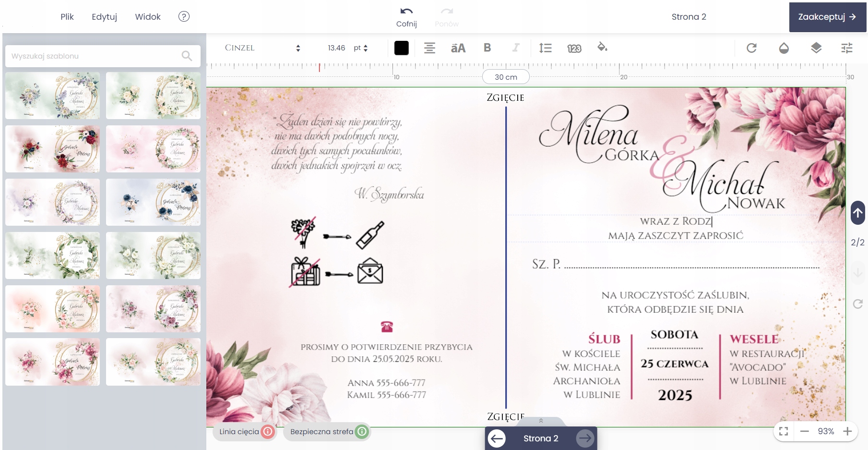
Task: Select the 2025 year text
Action: [675, 395]
